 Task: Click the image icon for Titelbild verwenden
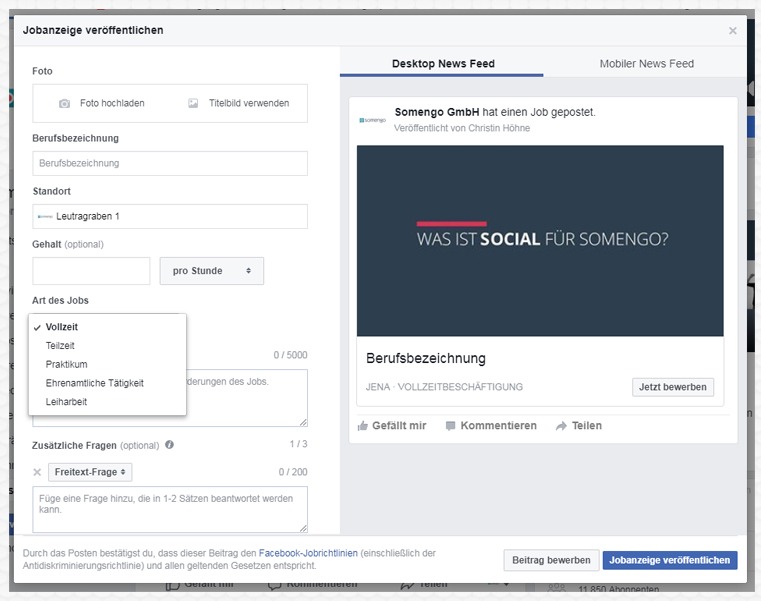click(x=193, y=103)
